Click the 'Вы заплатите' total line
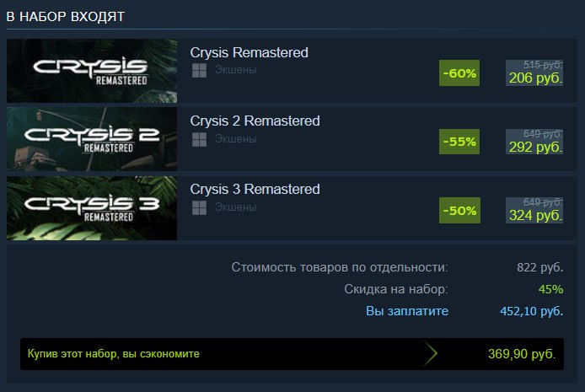The height and width of the screenshot is (392, 585). pyautogui.click(x=464, y=311)
